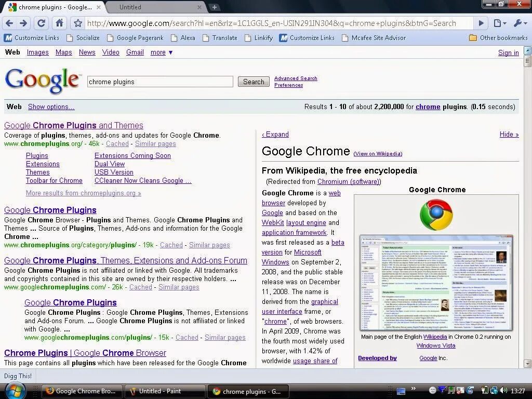532x399 pixels.
Task: Click View on Wikipedia link
Action: [x=378, y=154]
